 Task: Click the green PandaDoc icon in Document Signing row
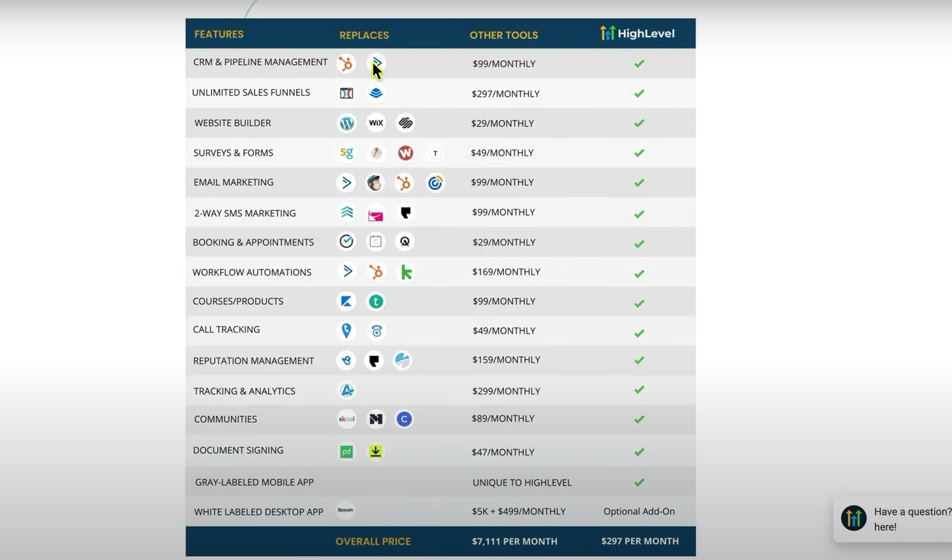point(346,452)
